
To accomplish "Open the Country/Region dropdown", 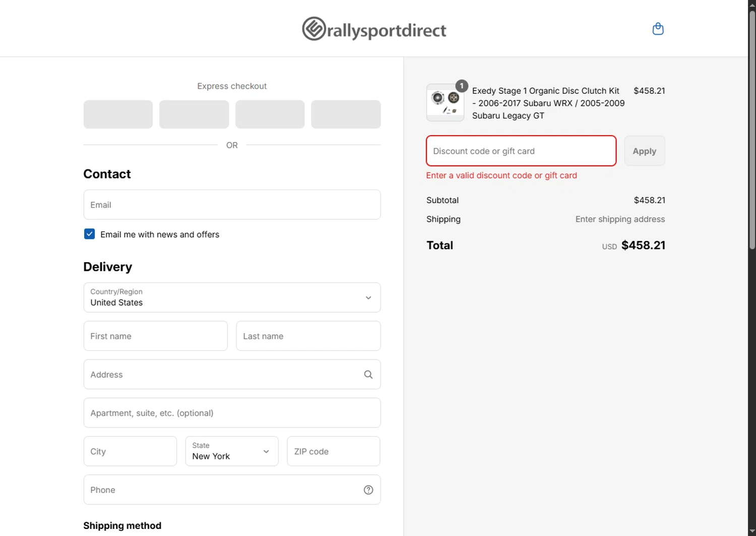I will coord(232,297).
